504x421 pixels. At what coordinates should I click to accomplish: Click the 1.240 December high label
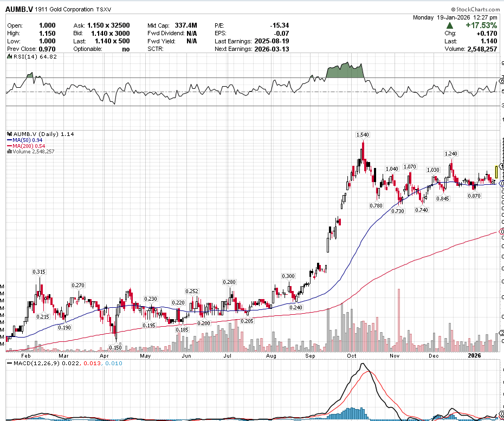pyautogui.click(x=451, y=154)
